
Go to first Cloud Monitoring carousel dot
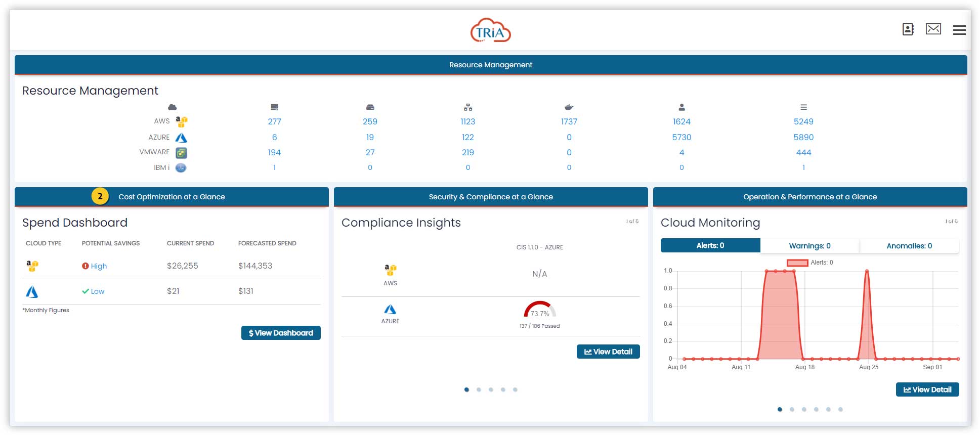(x=780, y=409)
